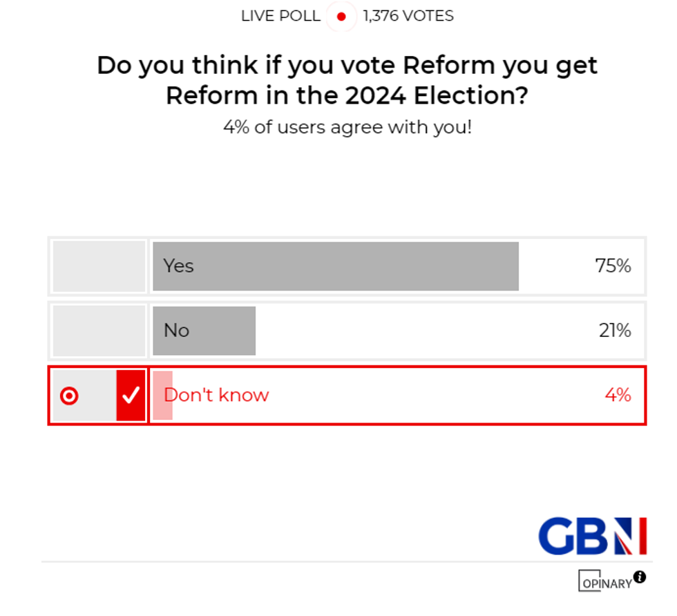Screen dimensions: 677x616
Task: Click the 75% percentage label
Action: (x=612, y=266)
